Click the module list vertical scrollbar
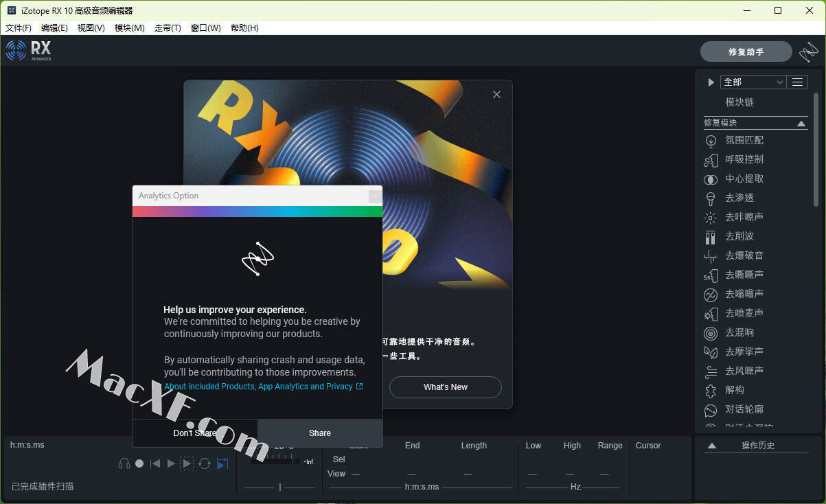Viewport: 826px width, 504px height. click(816, 148)
